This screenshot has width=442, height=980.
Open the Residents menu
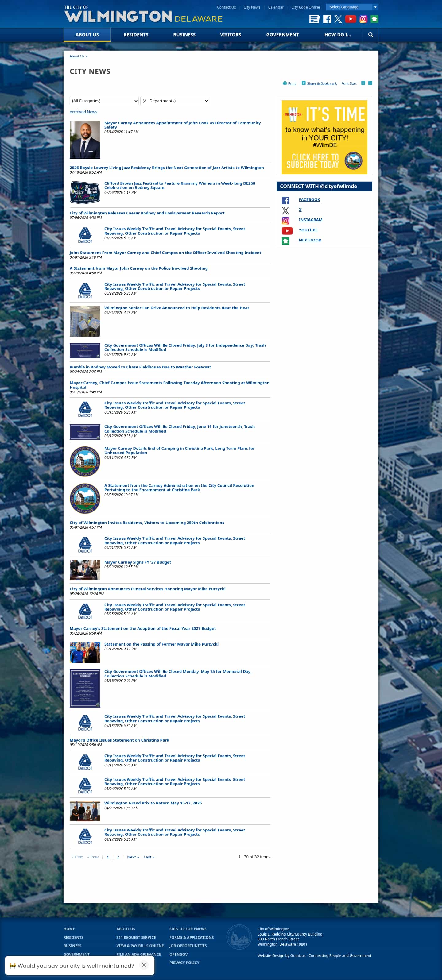tap(136, 35)
